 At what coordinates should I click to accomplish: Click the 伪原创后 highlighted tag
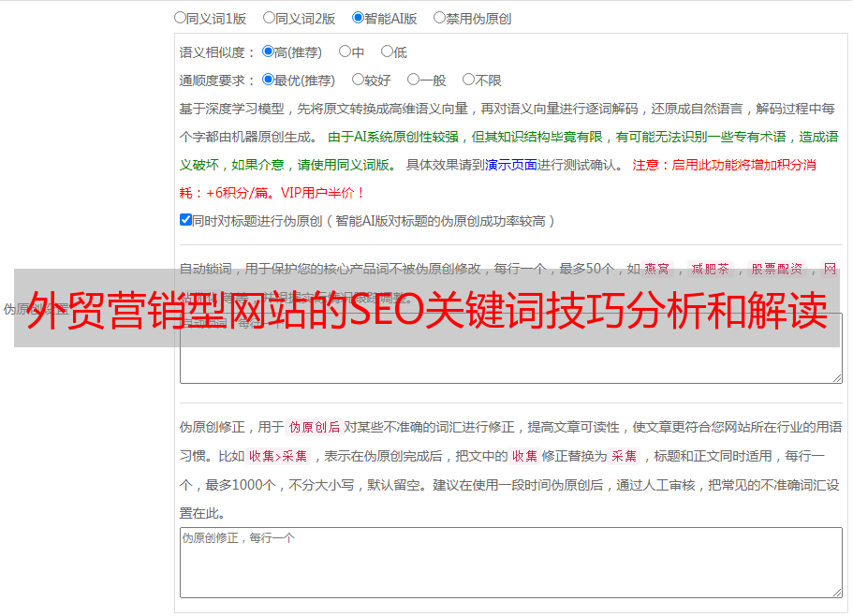[x=315, y=427]
